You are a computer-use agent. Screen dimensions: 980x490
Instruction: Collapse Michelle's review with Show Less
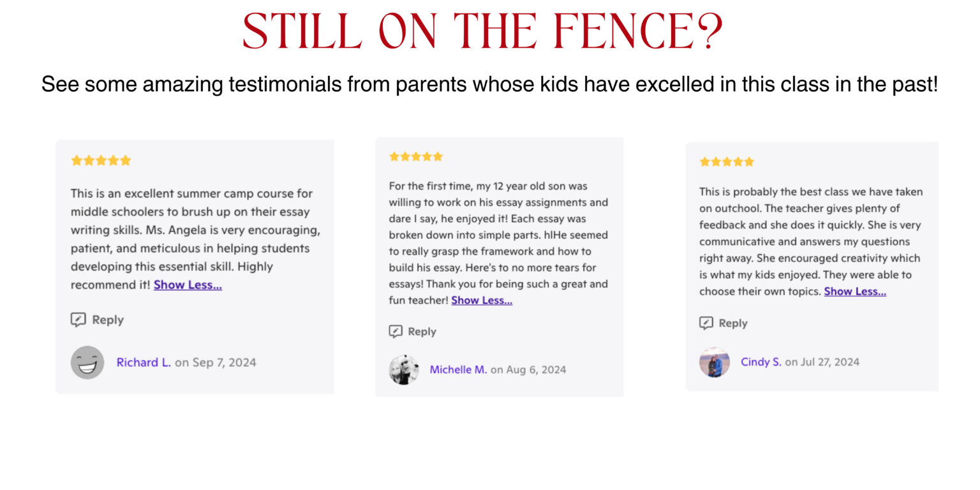tap(482, 300)
